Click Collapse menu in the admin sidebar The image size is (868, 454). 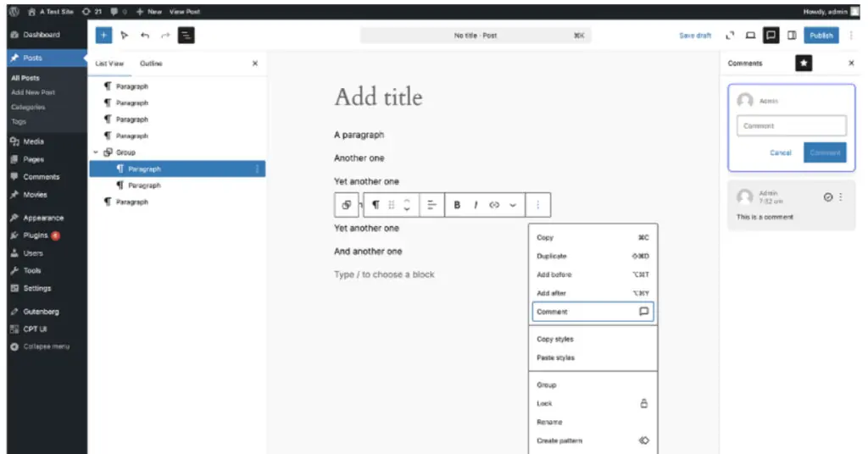47,346
